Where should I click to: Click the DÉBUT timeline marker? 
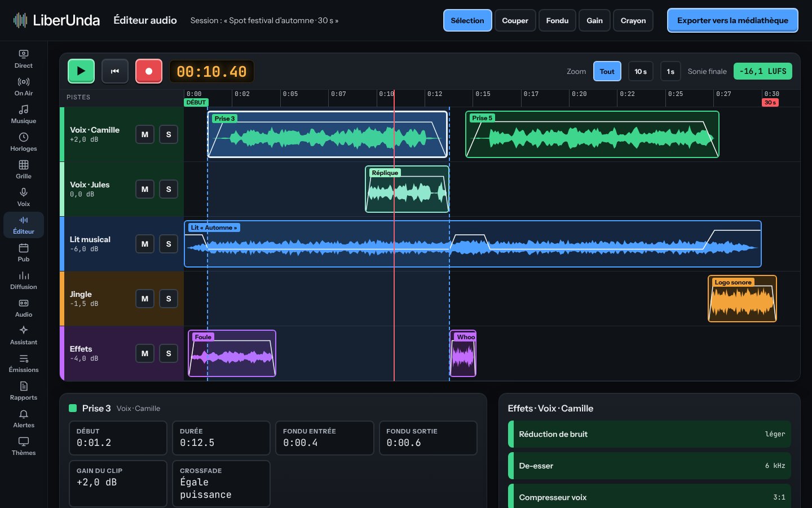[196, 102]
